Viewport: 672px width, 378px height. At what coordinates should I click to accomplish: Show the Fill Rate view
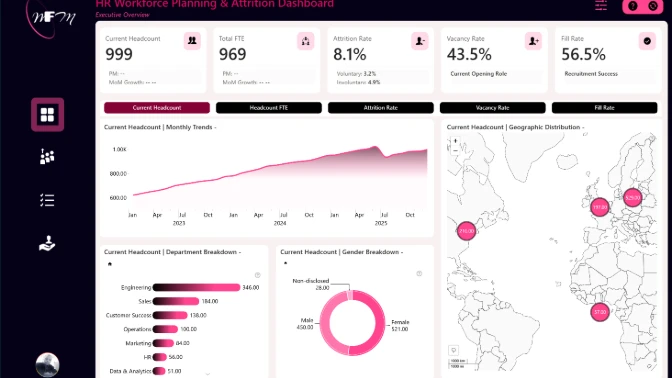tap(604, 108)
